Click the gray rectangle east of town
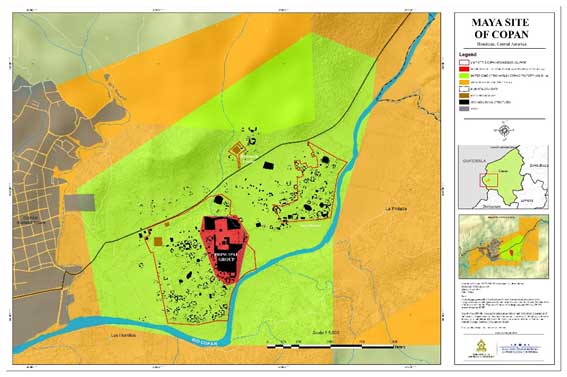 [80, 202]
